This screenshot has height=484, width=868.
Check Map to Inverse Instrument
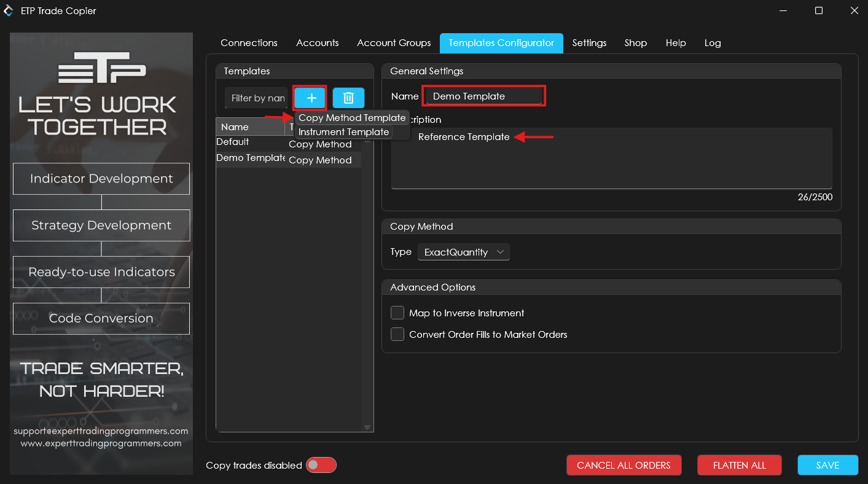[397, 313]
